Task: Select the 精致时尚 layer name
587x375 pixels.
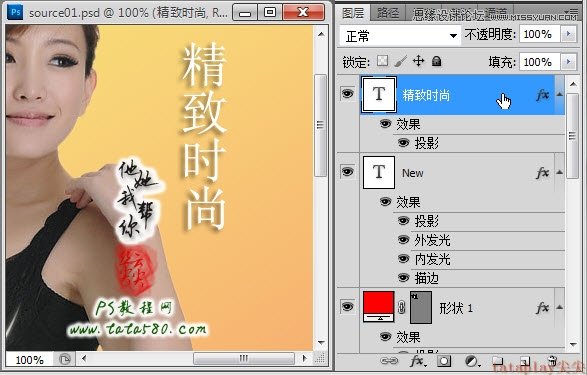Action: tap(426, 95)
